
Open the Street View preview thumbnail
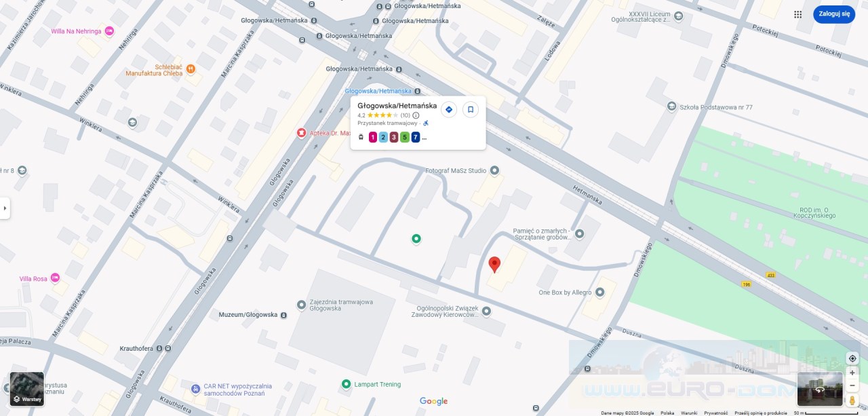(820, 389)
